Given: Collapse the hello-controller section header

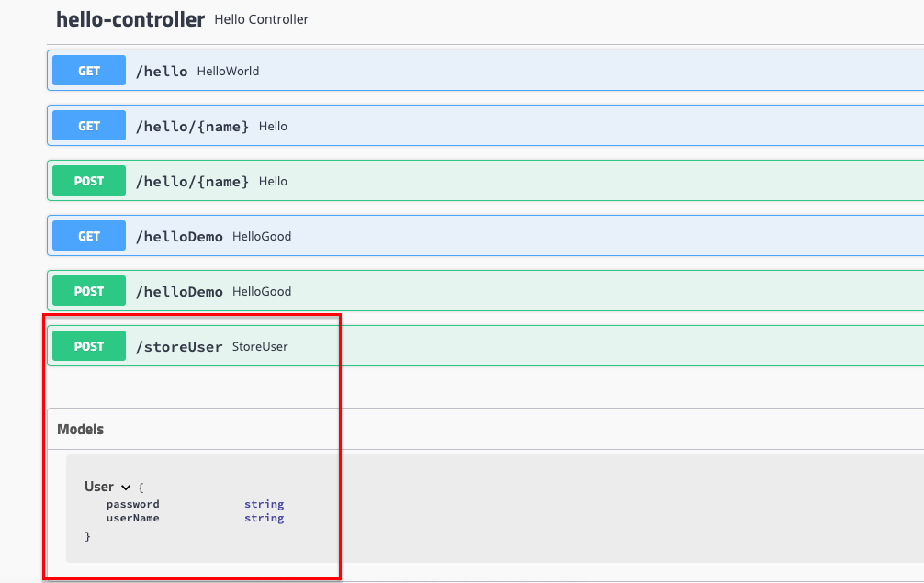Looking at the screenshot, I should tap(129, 18).
